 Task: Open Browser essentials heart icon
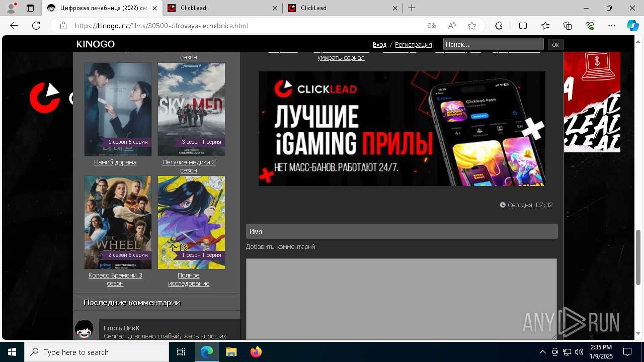[590, 26]
